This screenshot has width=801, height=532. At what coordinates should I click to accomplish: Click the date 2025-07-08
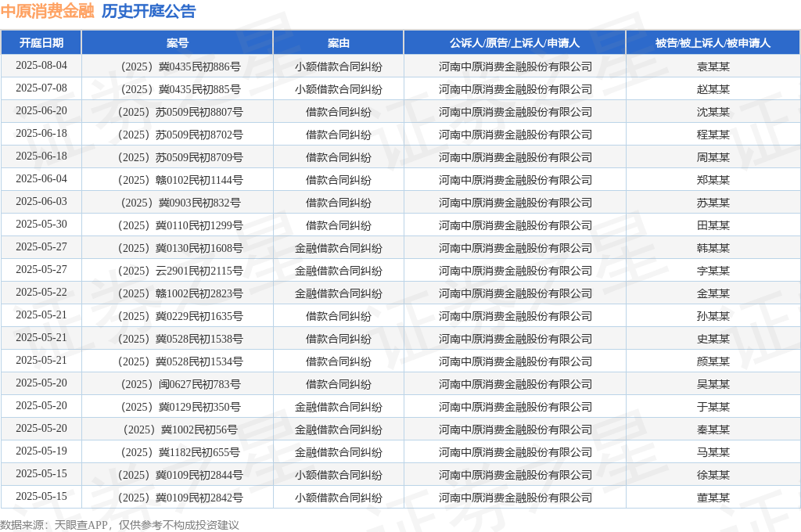(x=41, y=88)
